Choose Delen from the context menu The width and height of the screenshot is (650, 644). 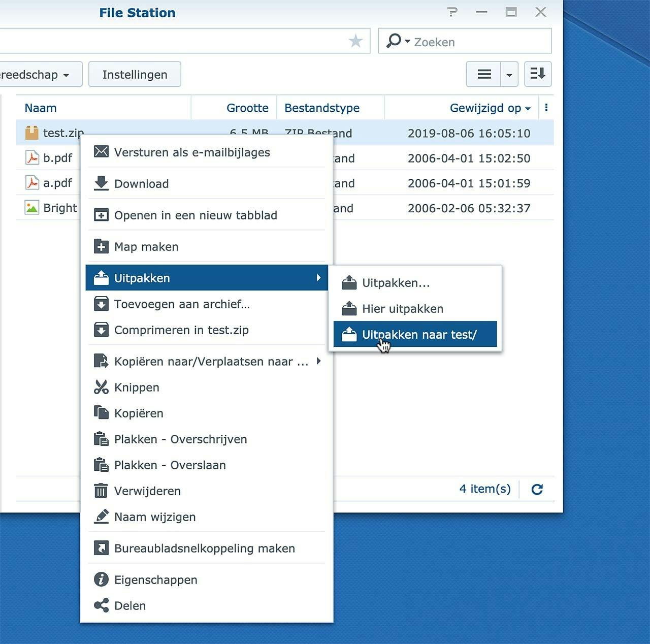point(207,605)
